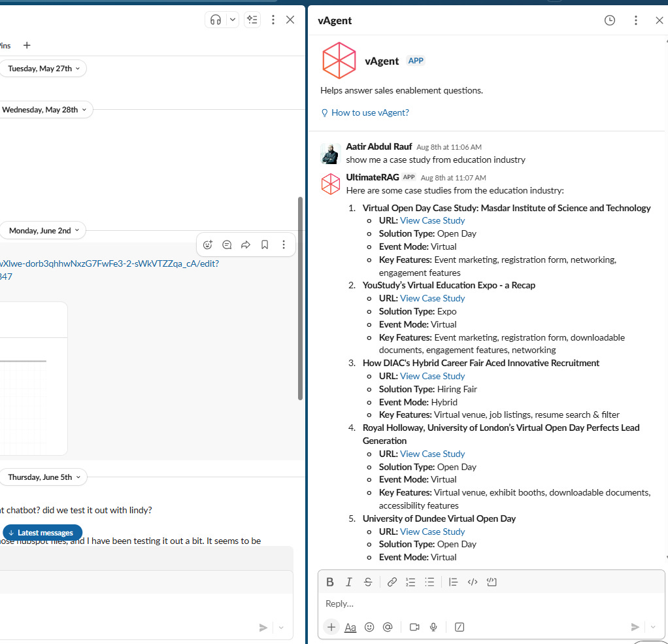Expand Monday, June 2nd date menu

pyautogui.click(x=44, y=231)
